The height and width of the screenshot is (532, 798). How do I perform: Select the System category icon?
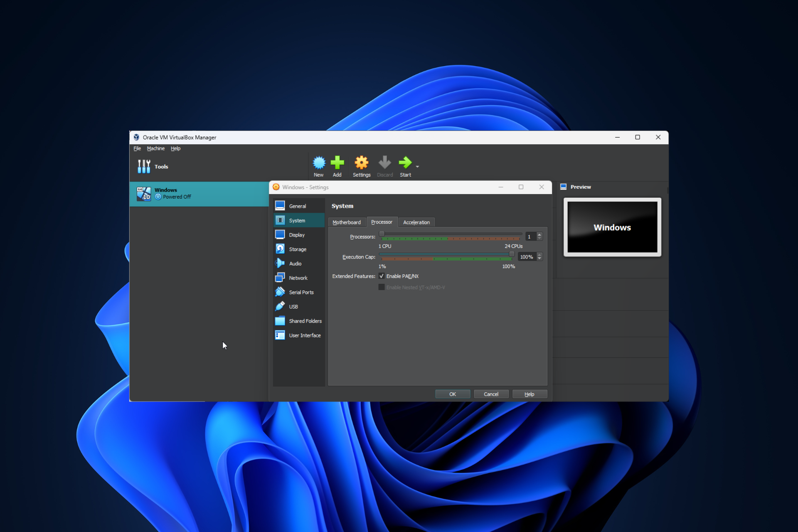(280, 220)
